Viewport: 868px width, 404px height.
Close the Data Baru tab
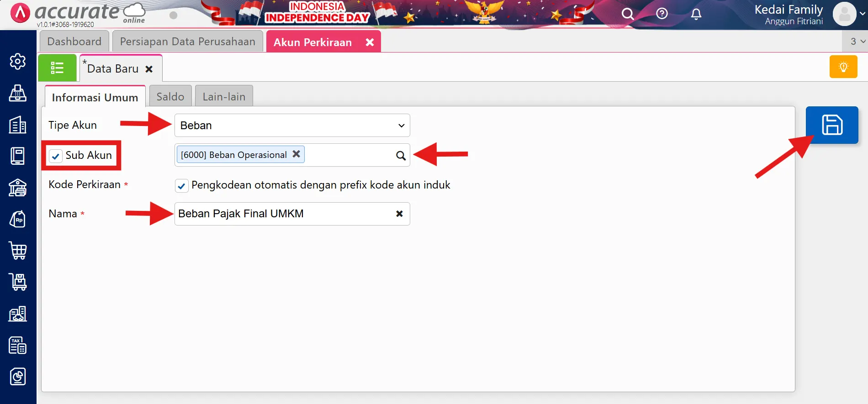click(149, 69)
